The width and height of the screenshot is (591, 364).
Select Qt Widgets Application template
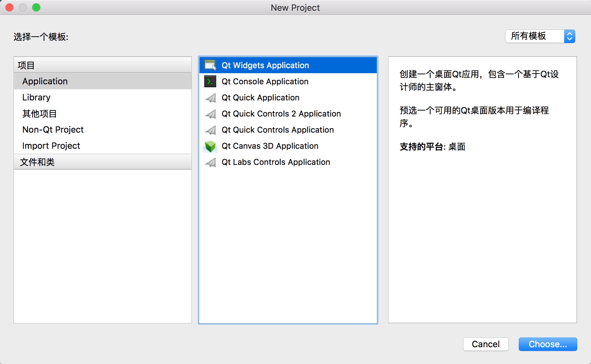click(288, 65)
